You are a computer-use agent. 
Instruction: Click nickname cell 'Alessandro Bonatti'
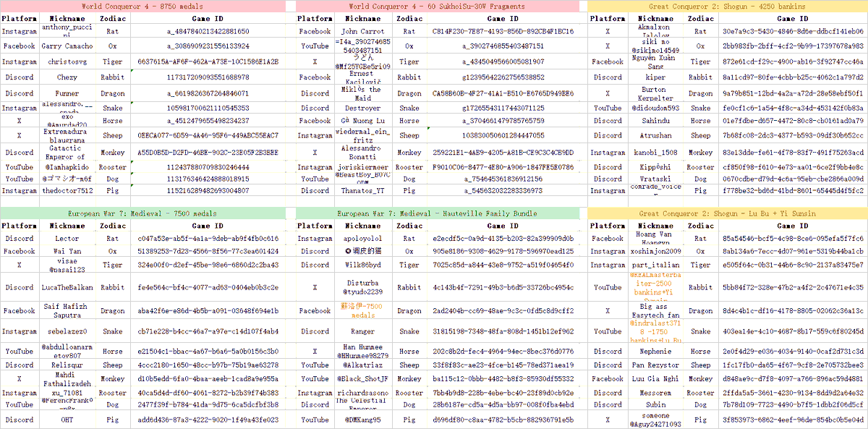pos(363,153)
